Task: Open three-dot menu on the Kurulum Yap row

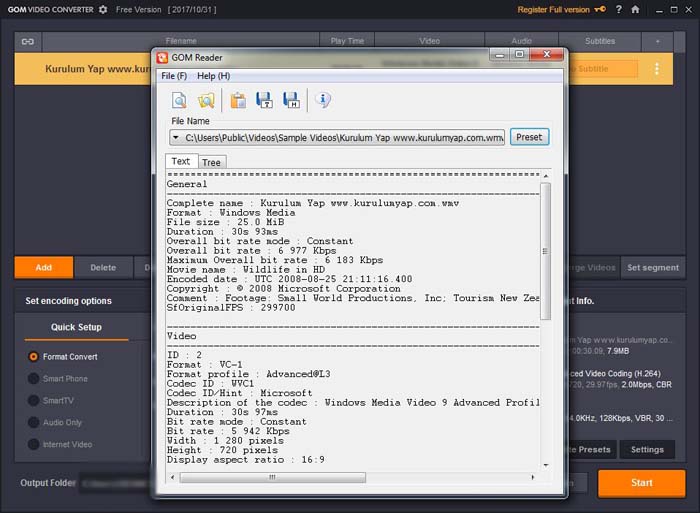Action: (x=657, y=69)
